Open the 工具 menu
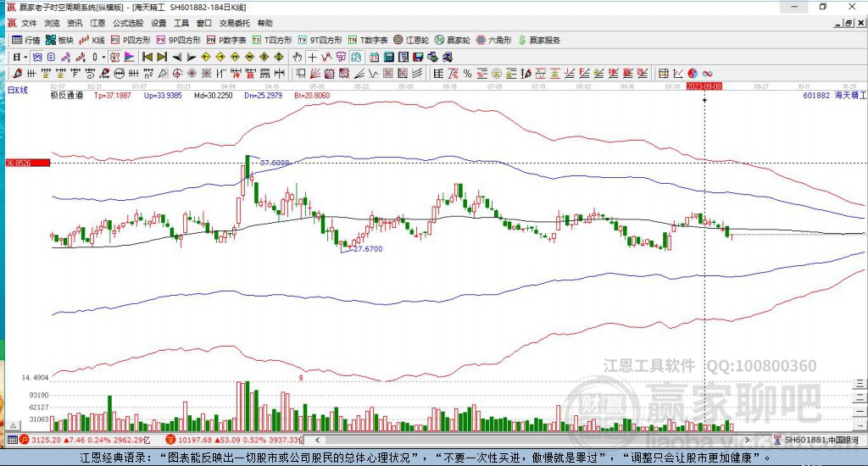This screenshot has width=868, height=466. [x=181, y=23]
